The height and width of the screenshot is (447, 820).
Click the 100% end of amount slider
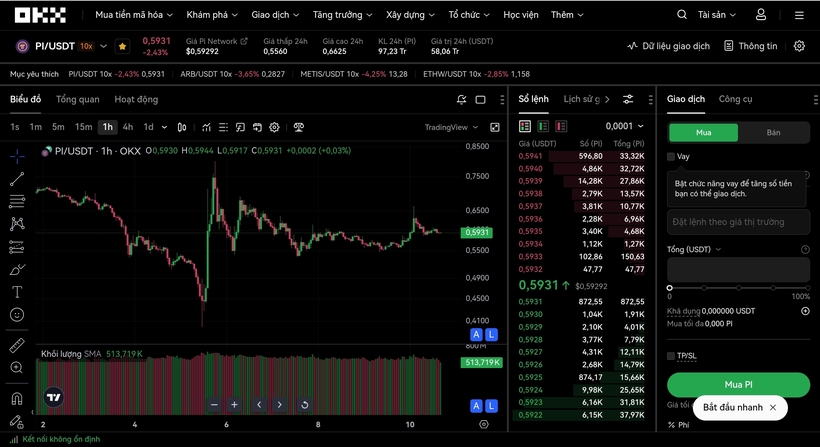807,288
